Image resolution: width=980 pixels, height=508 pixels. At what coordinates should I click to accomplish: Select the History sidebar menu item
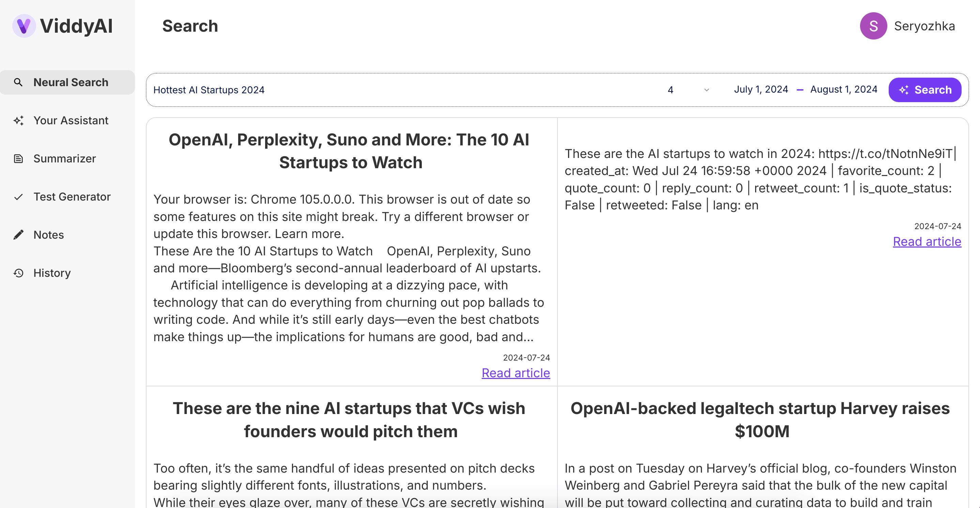coord(52,273)
